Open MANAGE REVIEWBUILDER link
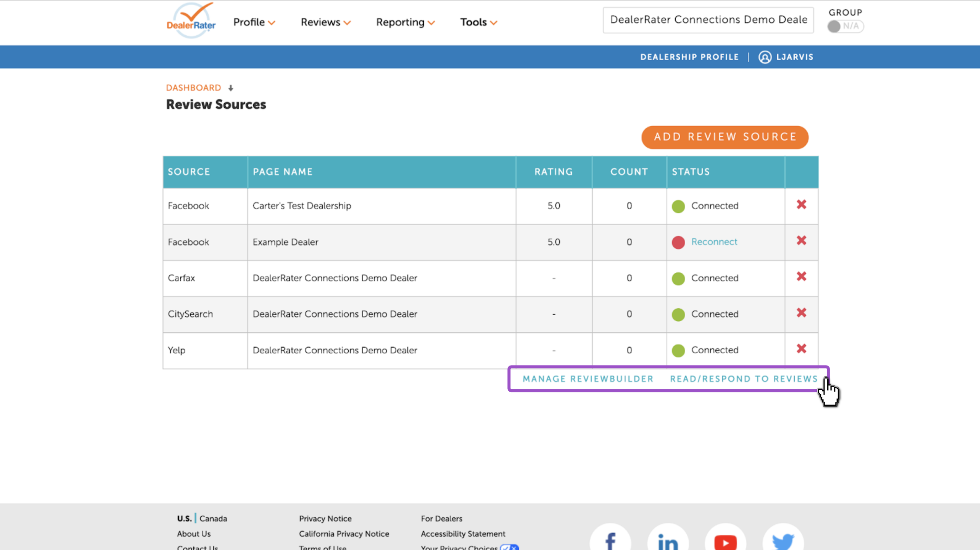This screenshot has width=980, height=550. point(588,379)
